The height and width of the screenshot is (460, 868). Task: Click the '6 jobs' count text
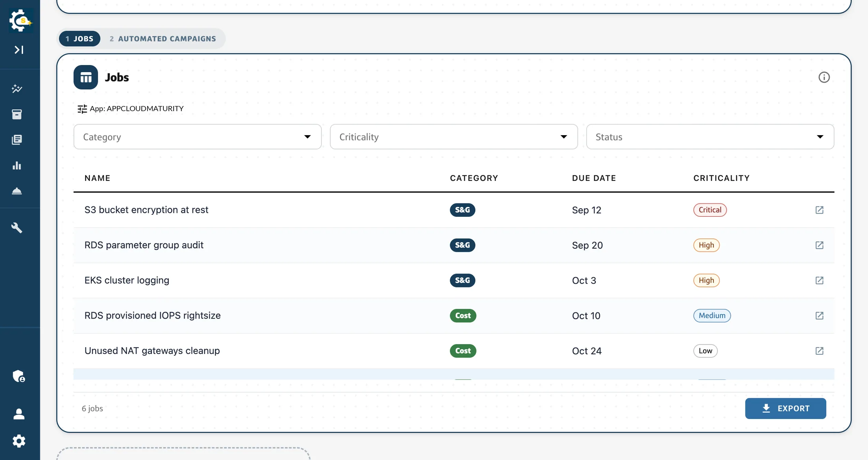click(92, 408)
